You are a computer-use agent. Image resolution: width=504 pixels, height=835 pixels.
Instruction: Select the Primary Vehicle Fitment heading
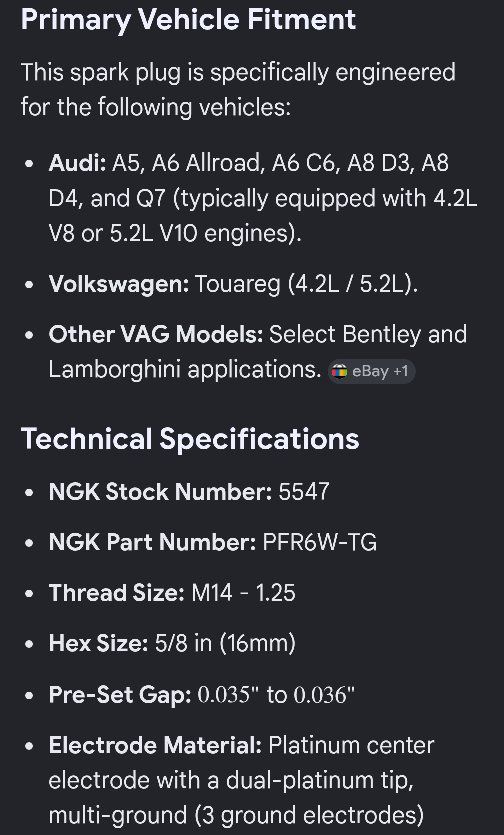tap(188, 20)
